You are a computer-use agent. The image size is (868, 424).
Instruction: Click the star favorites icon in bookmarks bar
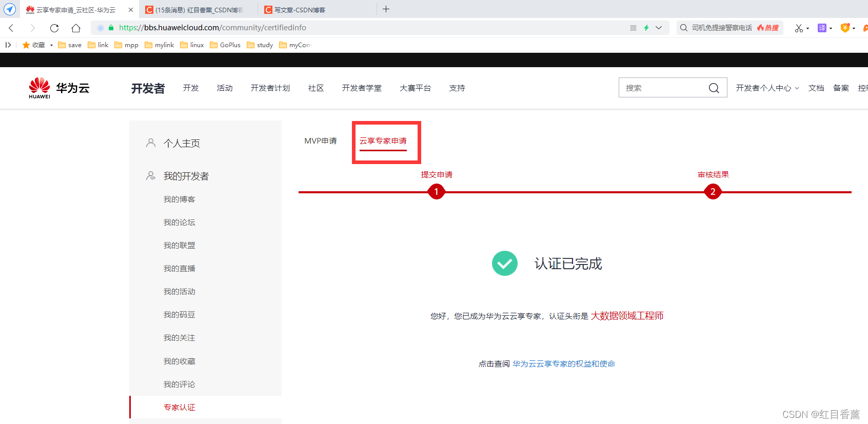(x=26, y=45)
